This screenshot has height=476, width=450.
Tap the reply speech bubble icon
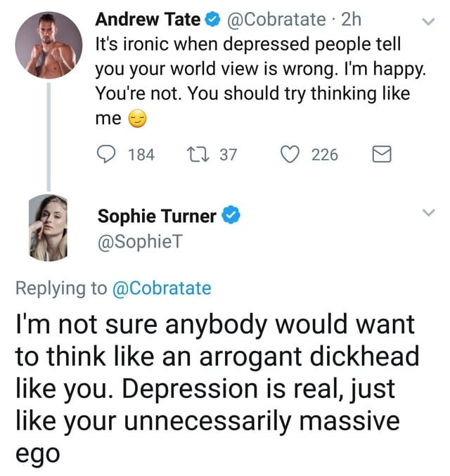pyautogui.click(x=106, y=154)
